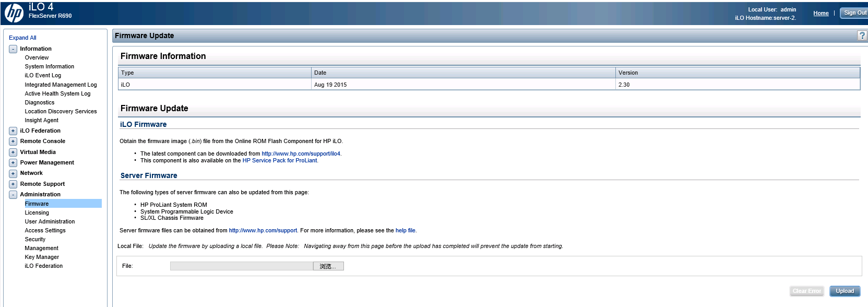The width and height of the screenshot is (868, 307).
Task: Click the Virtual Media section label
Action: 38,152
